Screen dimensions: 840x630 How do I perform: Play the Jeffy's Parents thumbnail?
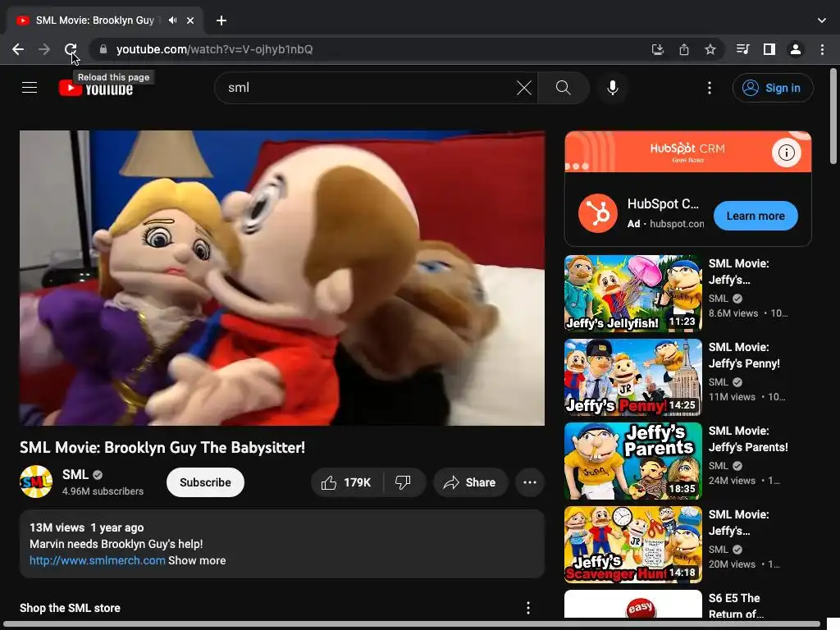pyautogui.click(x=632, y=461)
